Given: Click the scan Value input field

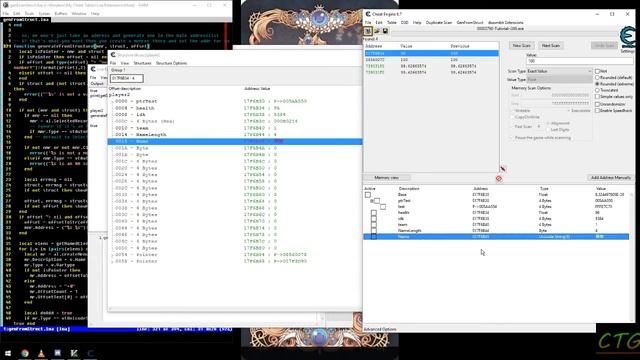Looking at the screenshot, I should pos(580,61).
